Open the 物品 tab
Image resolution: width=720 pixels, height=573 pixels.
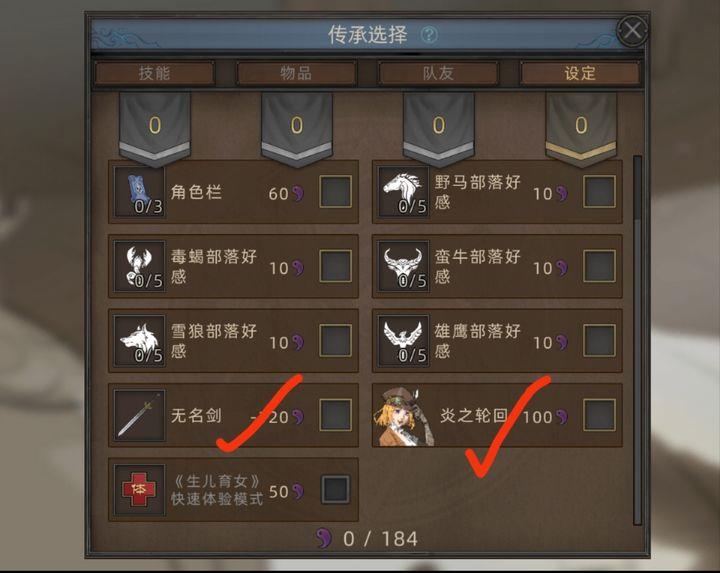296,73
